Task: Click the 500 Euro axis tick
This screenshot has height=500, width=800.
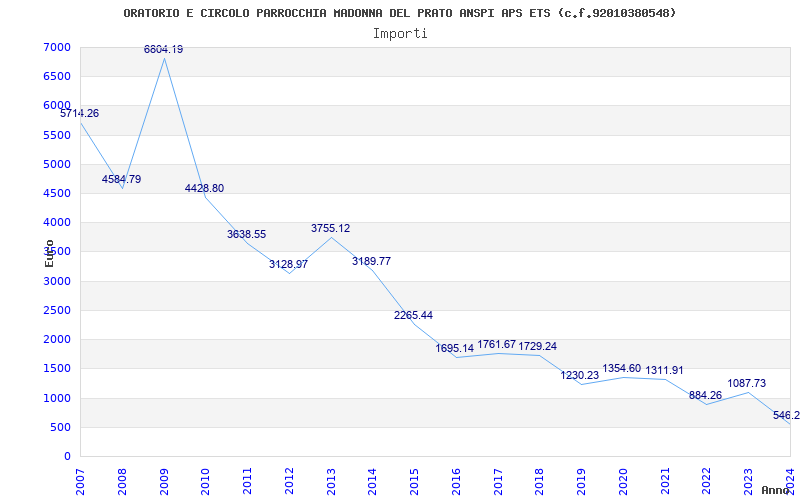Action: pyautogui.click(x=62, y=427)
